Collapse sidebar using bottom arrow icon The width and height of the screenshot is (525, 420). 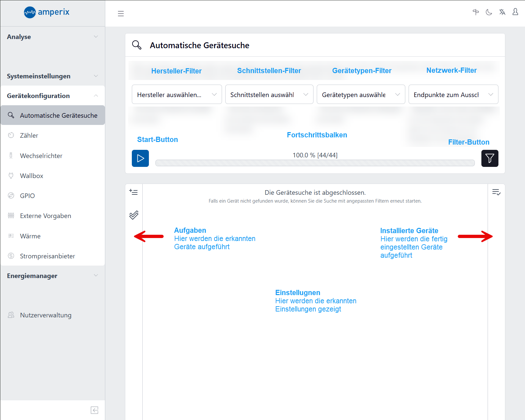pyautogui.click(x=94, y=410)
